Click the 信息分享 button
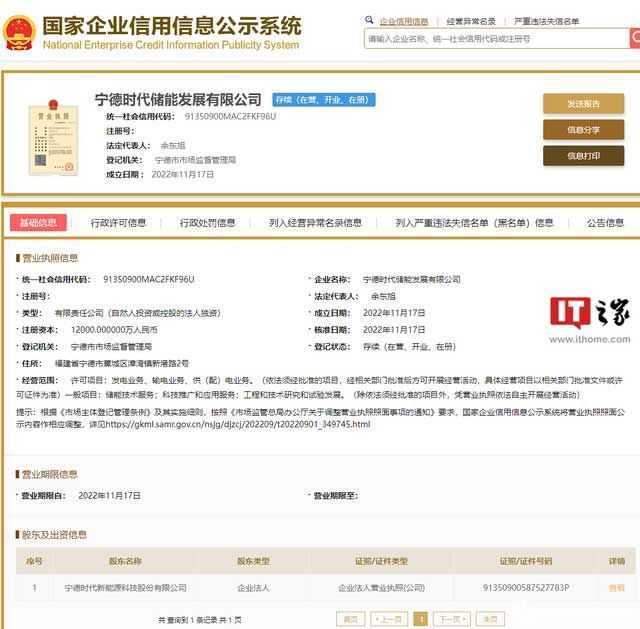Screen dimensions: 640x629 [x=583, y=130]
